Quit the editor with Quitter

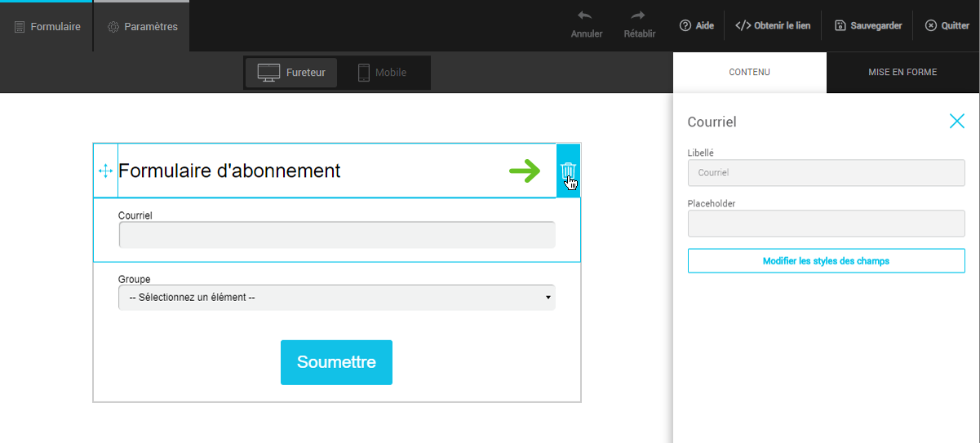[947, 25]
